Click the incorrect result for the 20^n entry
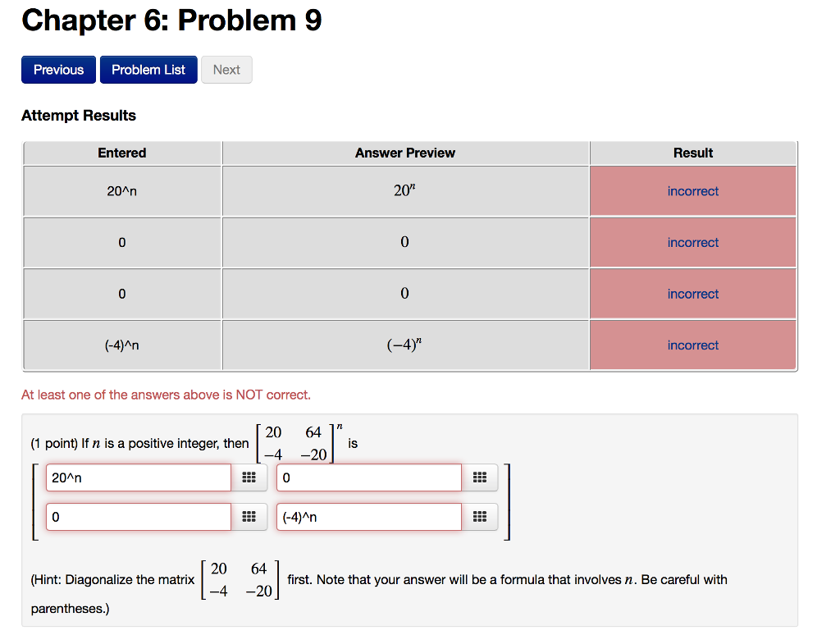The image size is (840, 635). point(693,190)
